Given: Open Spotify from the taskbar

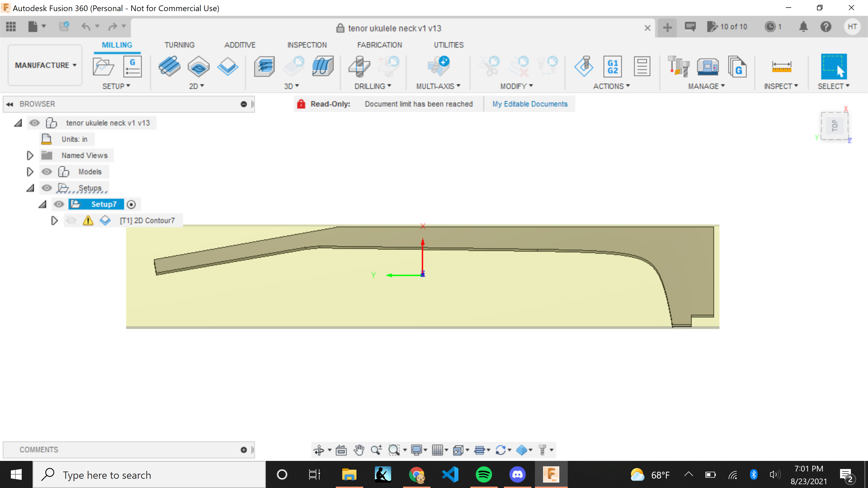Looking at the screenshot, I should point(484,474).
